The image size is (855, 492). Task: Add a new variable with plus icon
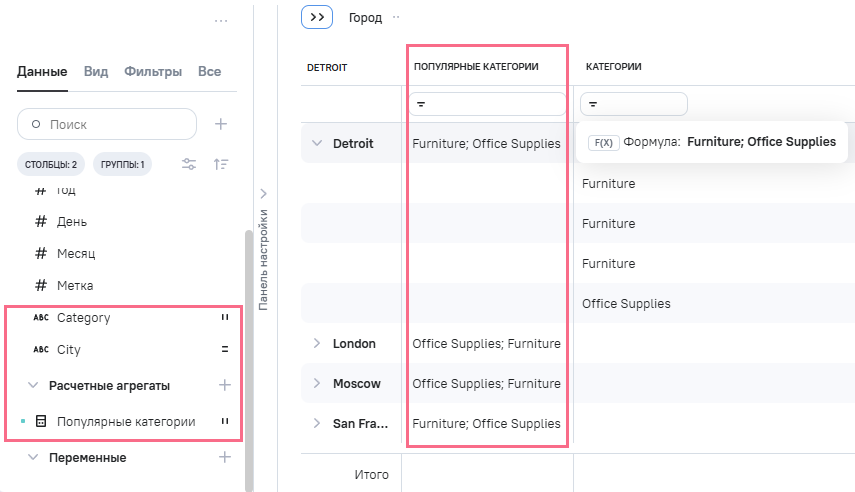224,457
